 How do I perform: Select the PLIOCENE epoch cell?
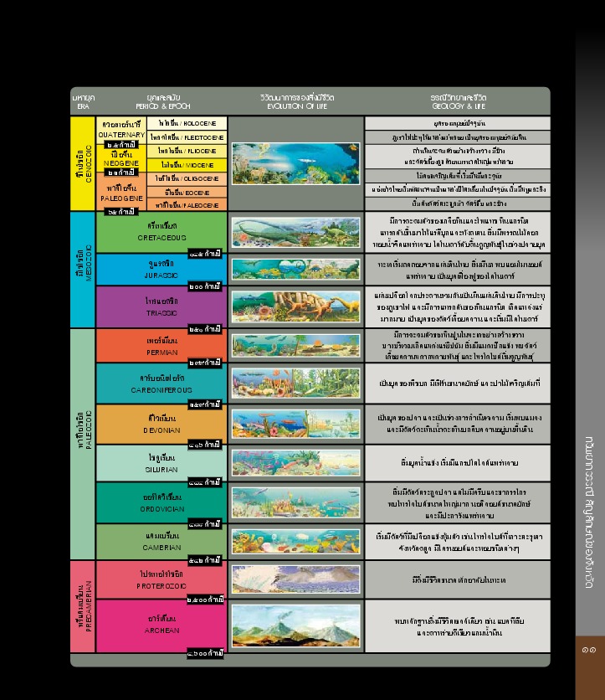click(187, 151)
